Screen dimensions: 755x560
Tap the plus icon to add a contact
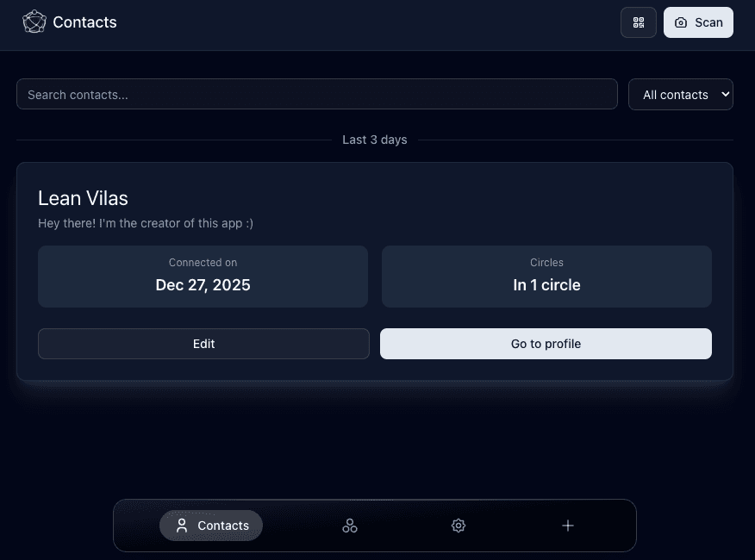[568, 526]
